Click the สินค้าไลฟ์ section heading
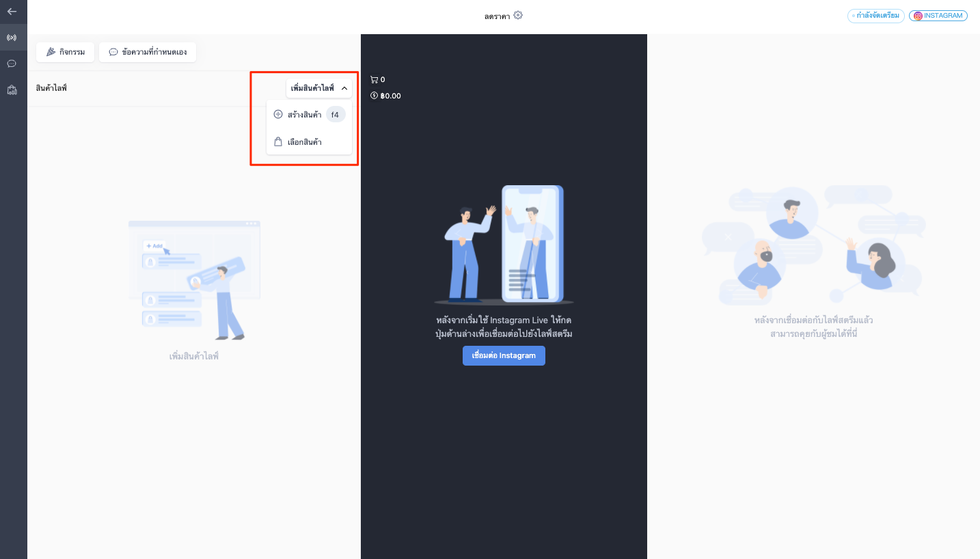The height and width of the screenshot is (559, 980). [x=51, y=88]
